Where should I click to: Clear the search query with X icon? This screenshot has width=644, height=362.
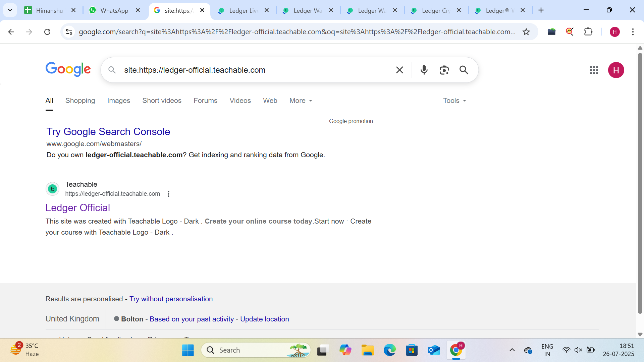(x=399, y=70)
